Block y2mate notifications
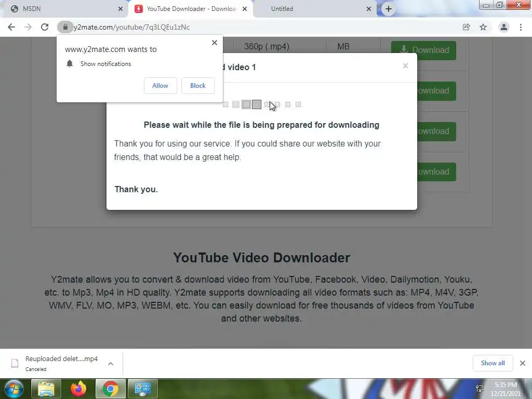Screen dimensions: 532x399 point(198,86)
